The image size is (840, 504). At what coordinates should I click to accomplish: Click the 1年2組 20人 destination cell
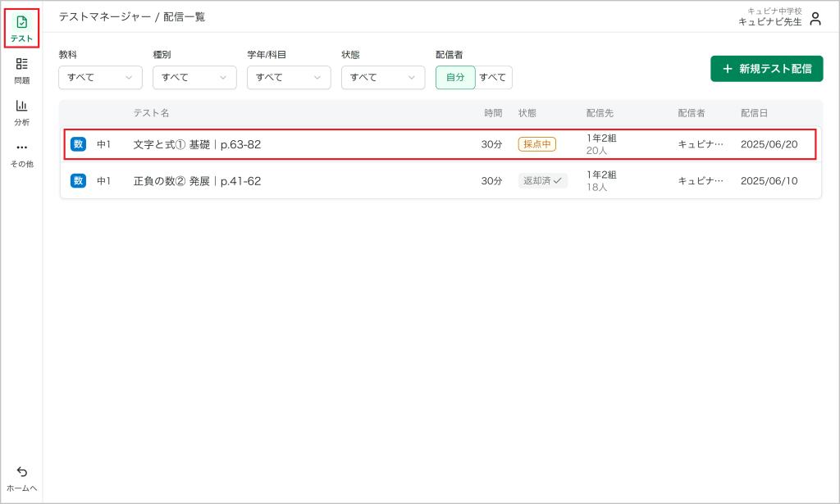coord(601,144)
